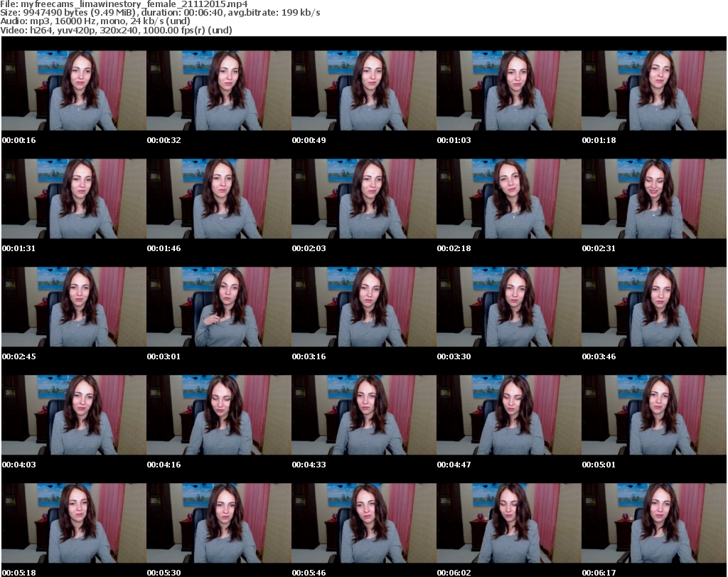Click the 00:04:16 timestamp label
This screenshot has height=577, width=728.
(164, 465)
